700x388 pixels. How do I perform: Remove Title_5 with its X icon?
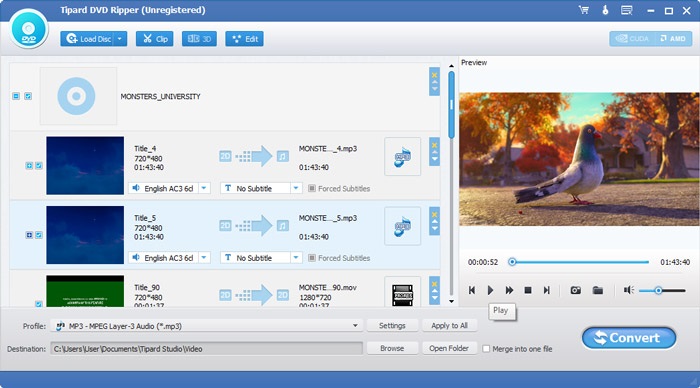(x=434, y=214)
